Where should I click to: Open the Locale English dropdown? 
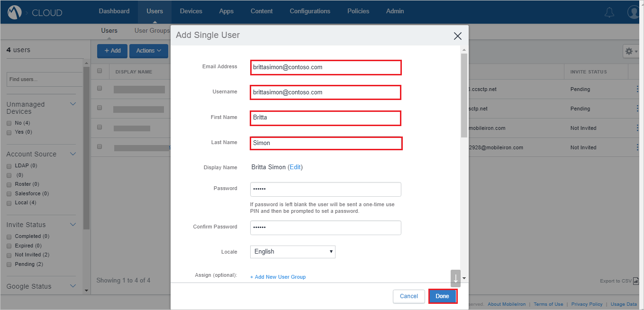pos(292,252)
